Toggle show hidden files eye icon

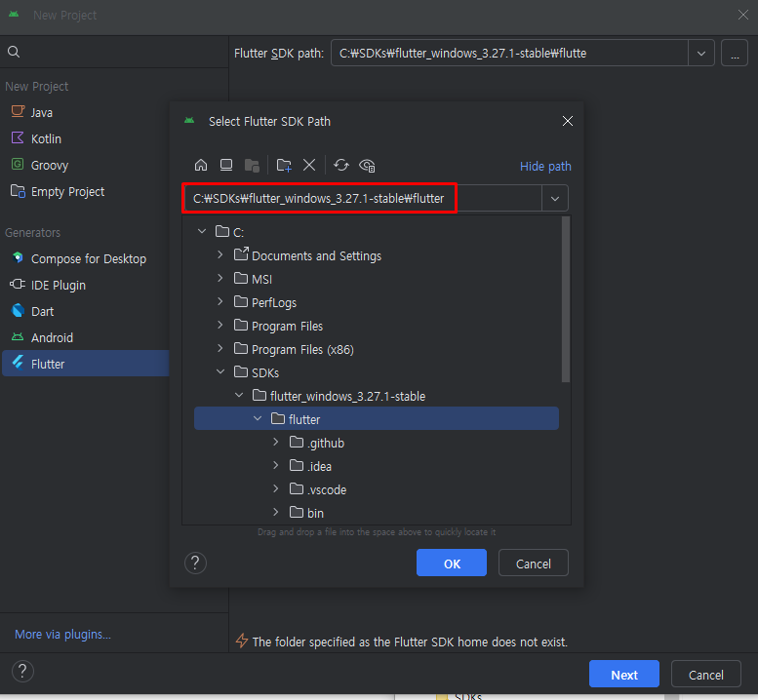coord(367,165)
